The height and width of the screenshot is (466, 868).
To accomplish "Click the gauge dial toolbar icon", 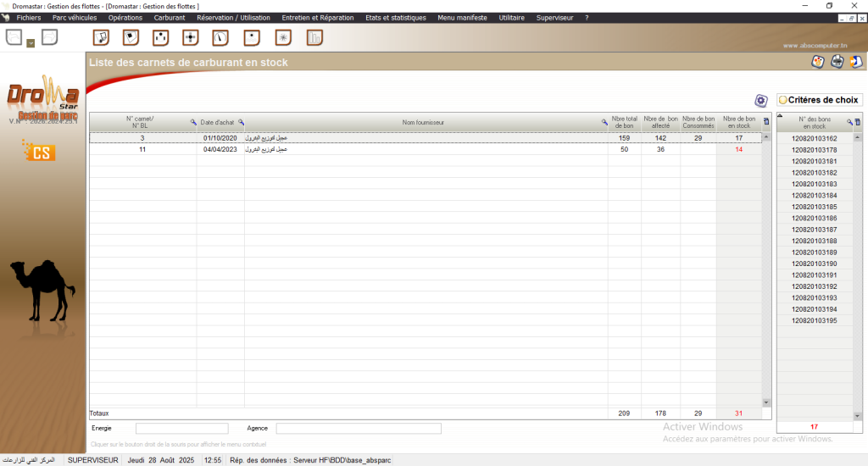I will point(220,37).
